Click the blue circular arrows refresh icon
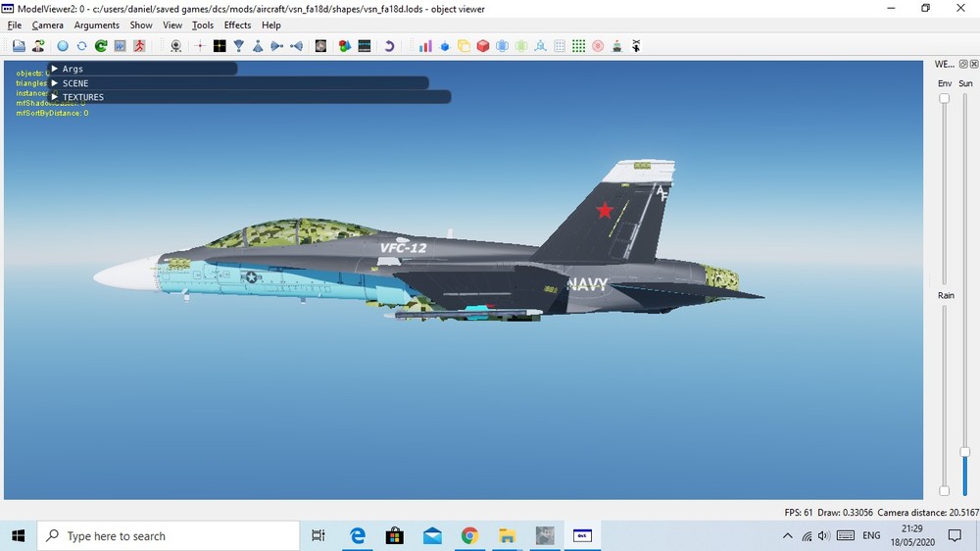The image size is (980, 551). [82, 46]
